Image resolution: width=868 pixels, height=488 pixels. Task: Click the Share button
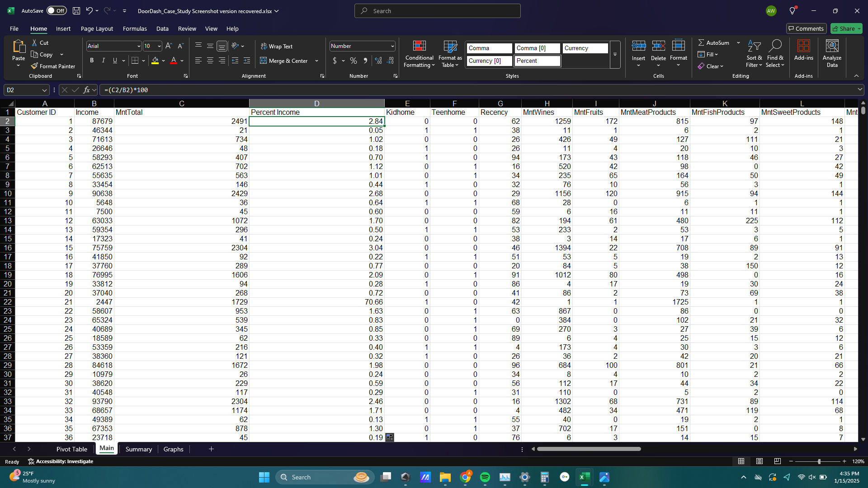pyautogui.click(x=846, y=28)
